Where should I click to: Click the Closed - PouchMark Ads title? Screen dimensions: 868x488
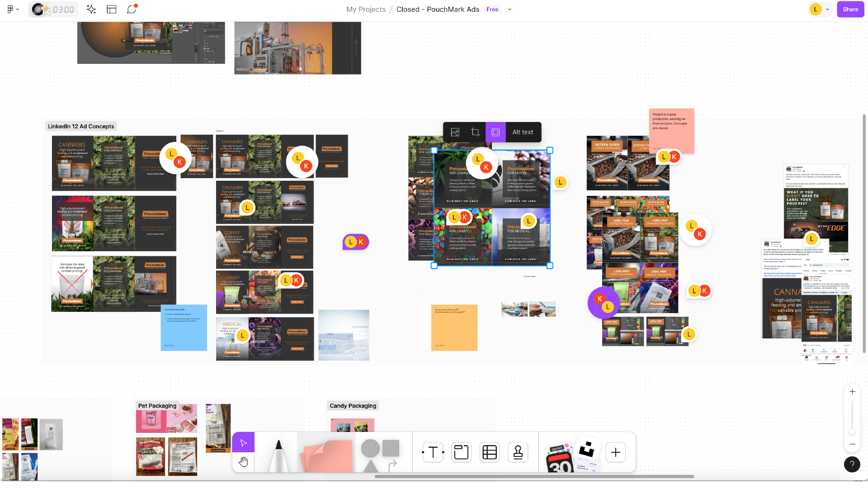click(438, 9)
